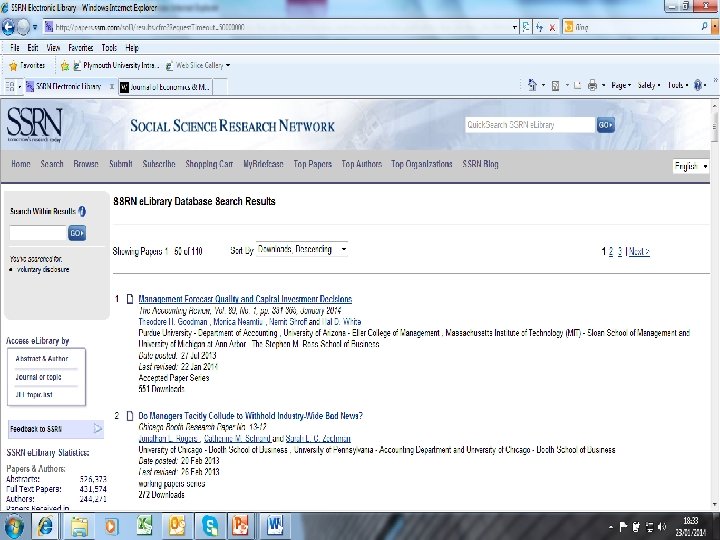Viewport: 720px width, 540px height.
Task: Click GO button for QuickSearch
Action: 605,125
